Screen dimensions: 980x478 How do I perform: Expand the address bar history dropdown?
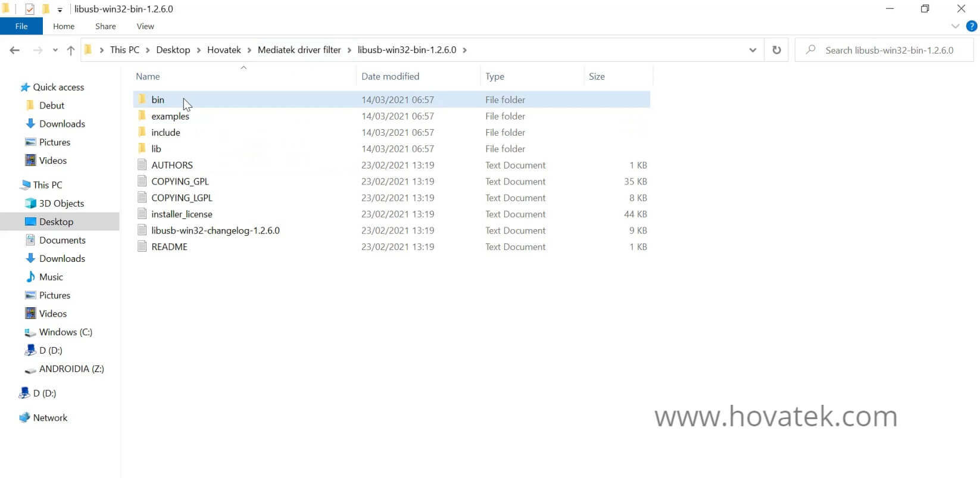753,50
